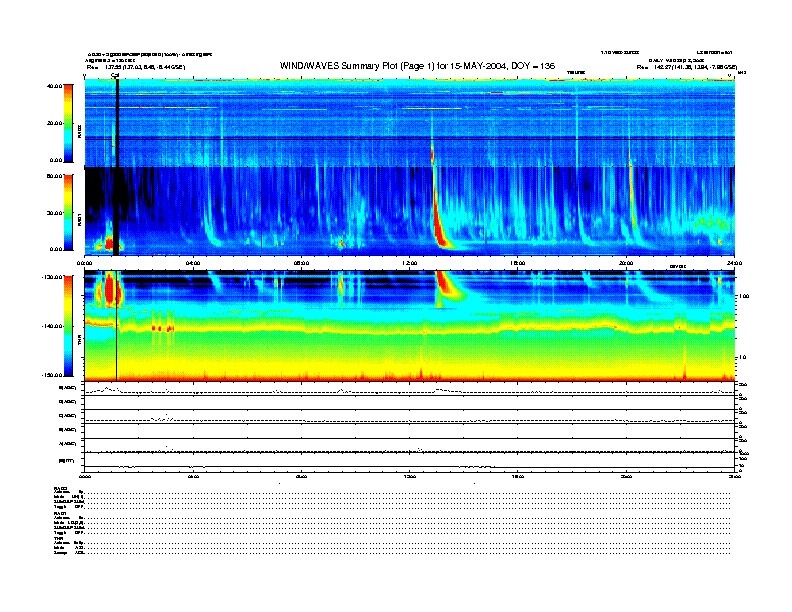This screenshot has height=612, width=792.
Task: Select the 04:00 time axis tick label
Action: tap(193, 263)
